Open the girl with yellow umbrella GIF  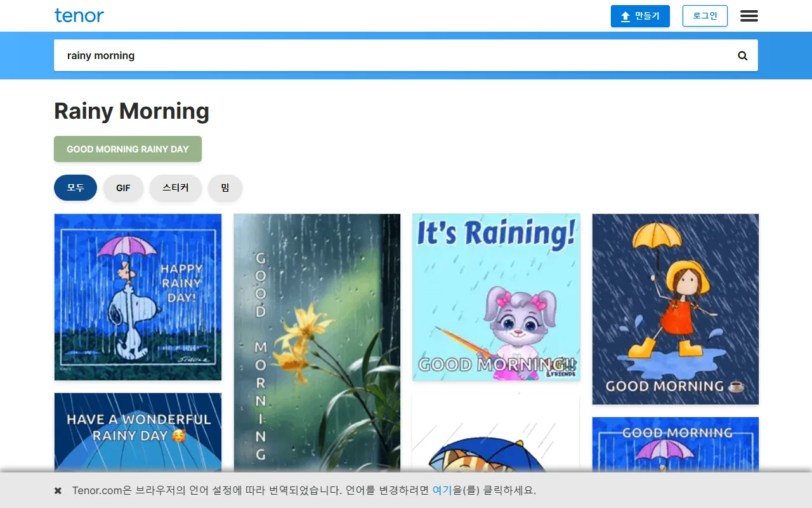tap(676, 309)
